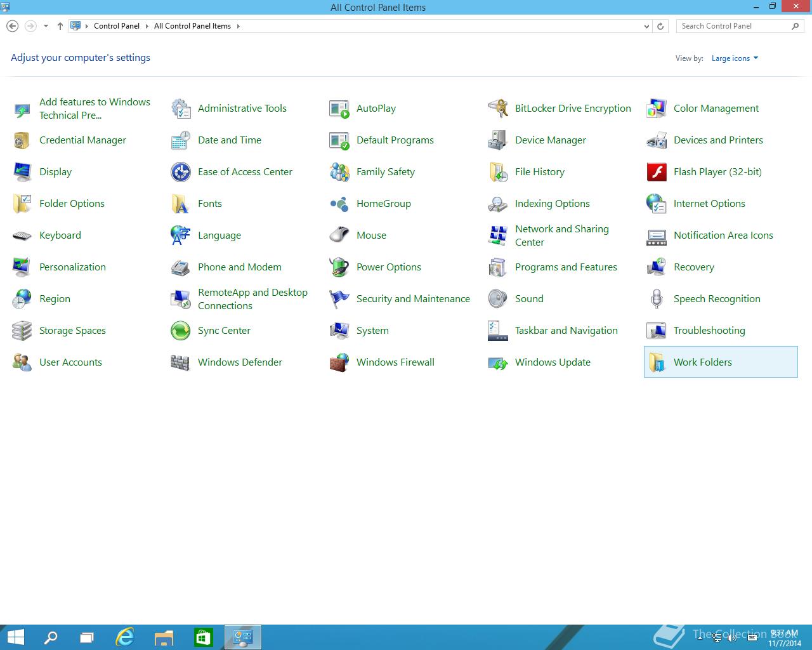
Task: Expand the chevron after Control Panel breadcrumb
Action: 147,26
